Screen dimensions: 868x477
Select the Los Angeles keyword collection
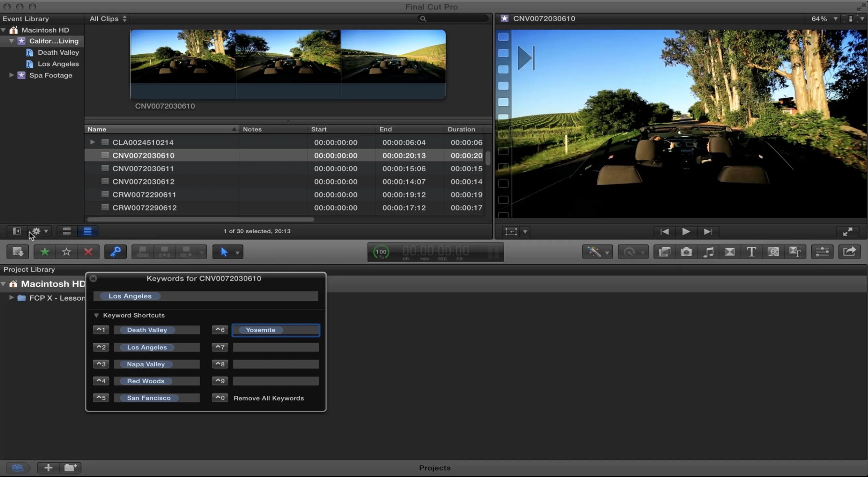click(58, 64)
